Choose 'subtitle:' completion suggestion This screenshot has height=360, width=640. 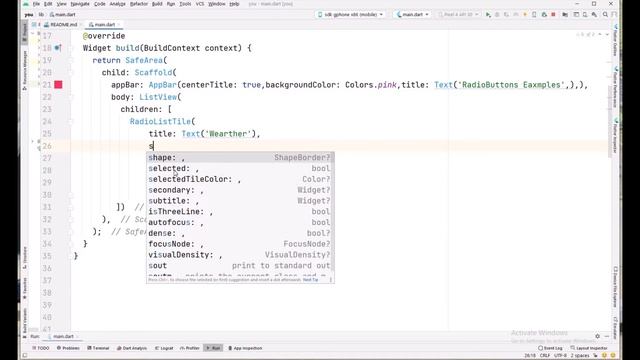click(x=240, y=201)
